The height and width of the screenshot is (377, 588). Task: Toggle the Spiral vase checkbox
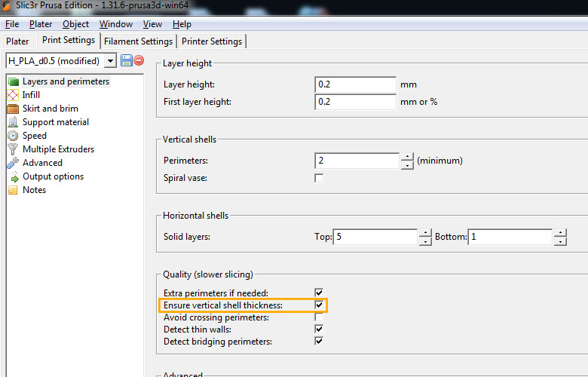(319, 178)
